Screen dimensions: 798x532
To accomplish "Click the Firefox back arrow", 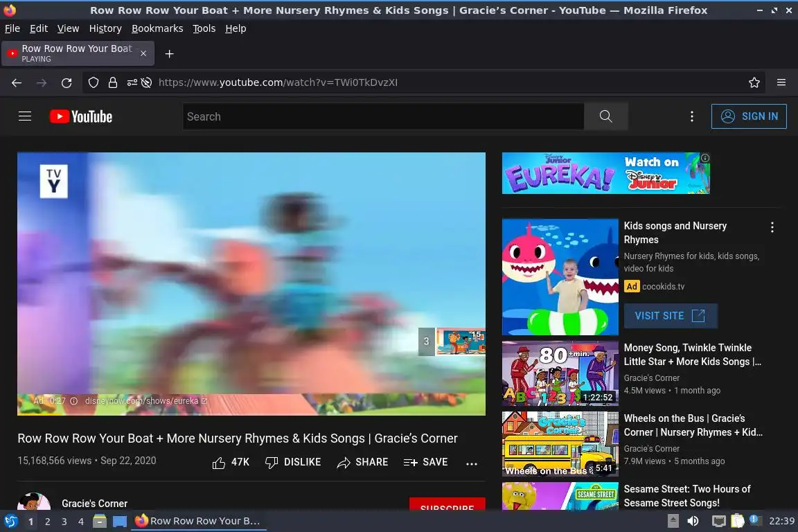I will click(17, 82).
